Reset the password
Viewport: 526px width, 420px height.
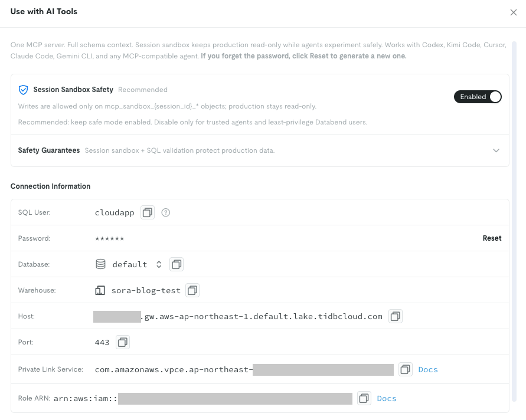[x=492, y=238]
